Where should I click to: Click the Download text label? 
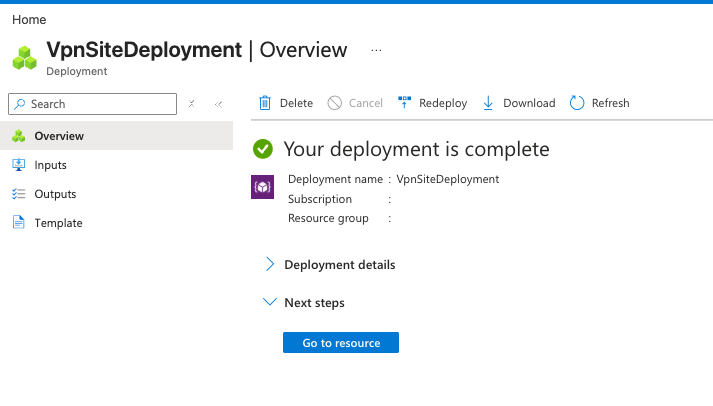pyautogui.click(x=529, y=103)
